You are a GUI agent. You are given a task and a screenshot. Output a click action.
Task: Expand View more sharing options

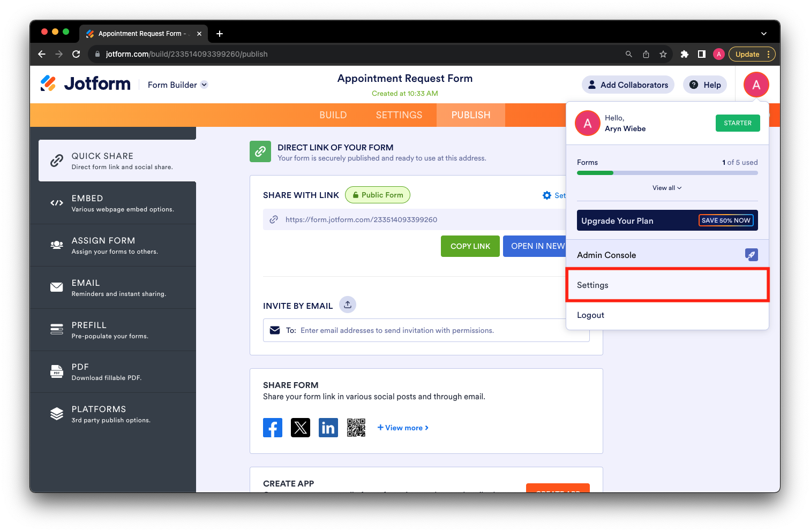point(403,428)
